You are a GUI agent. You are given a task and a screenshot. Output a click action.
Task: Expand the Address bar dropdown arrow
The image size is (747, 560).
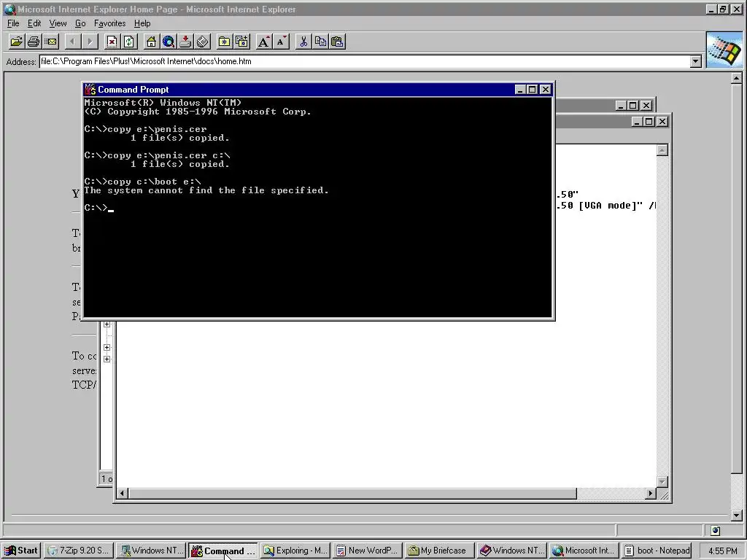696,61
